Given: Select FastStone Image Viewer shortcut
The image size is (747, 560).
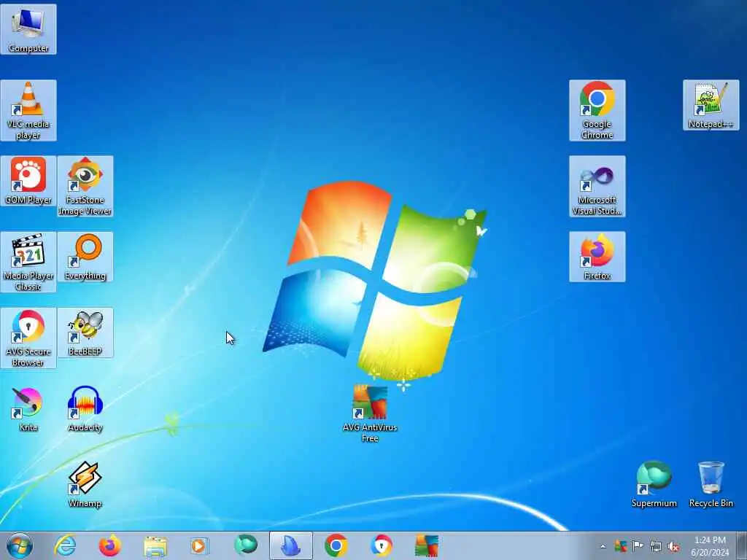Looking at the screenshot, I should pyautogui.click(x=85, y=186).
